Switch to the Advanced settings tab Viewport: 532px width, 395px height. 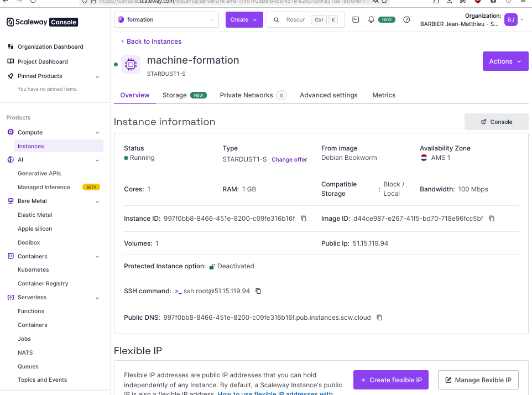click(328, 95)
